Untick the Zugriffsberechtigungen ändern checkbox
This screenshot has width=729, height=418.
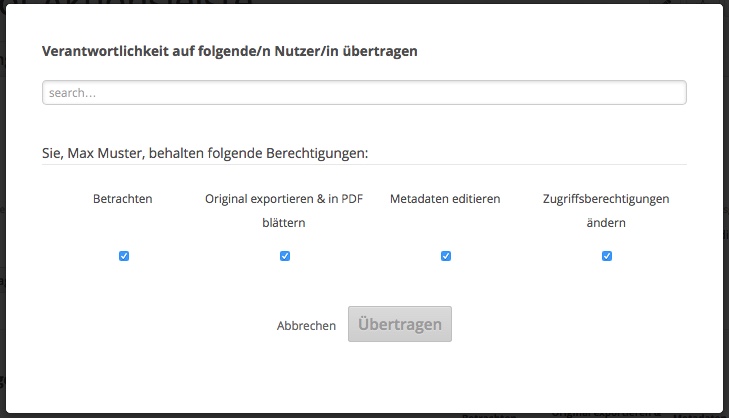click(x=607, y=256)
